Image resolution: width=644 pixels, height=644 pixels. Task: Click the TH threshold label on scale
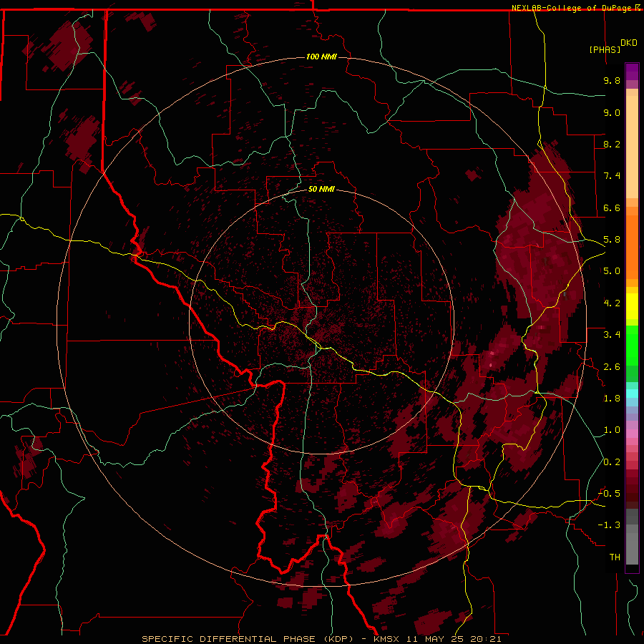click(615, 557)
